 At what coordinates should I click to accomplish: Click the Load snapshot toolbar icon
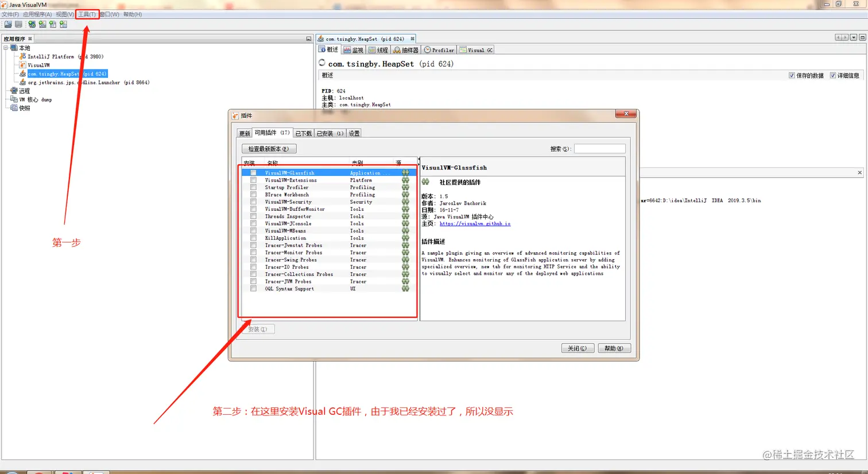click(8, 24)
